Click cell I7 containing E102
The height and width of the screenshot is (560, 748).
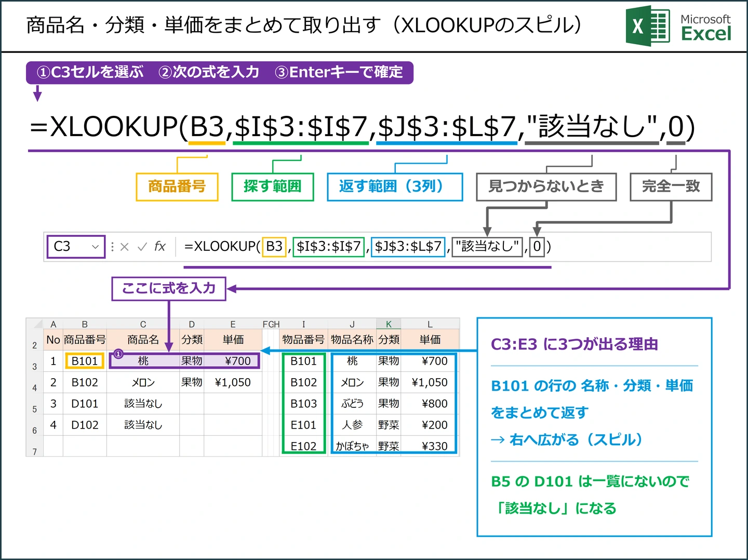(x=303, y=446)
